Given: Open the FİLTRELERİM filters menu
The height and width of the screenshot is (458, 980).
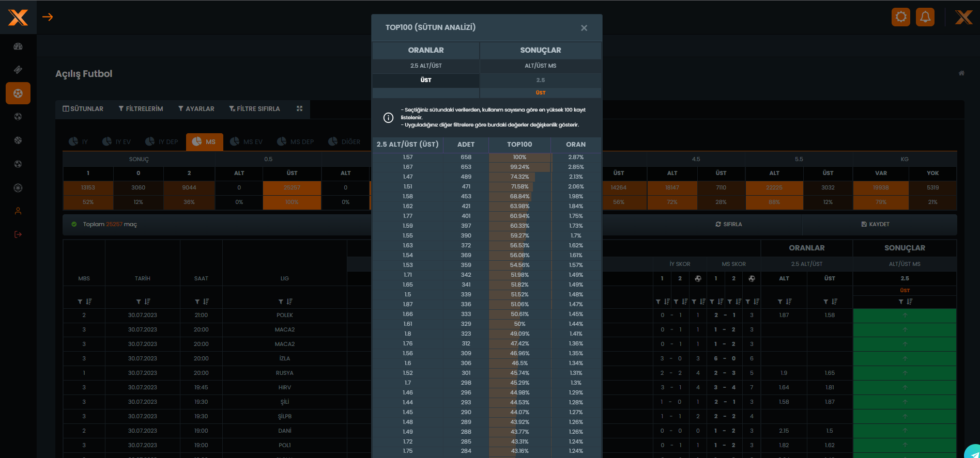Looking at the screenshot, I should (141, 109).
